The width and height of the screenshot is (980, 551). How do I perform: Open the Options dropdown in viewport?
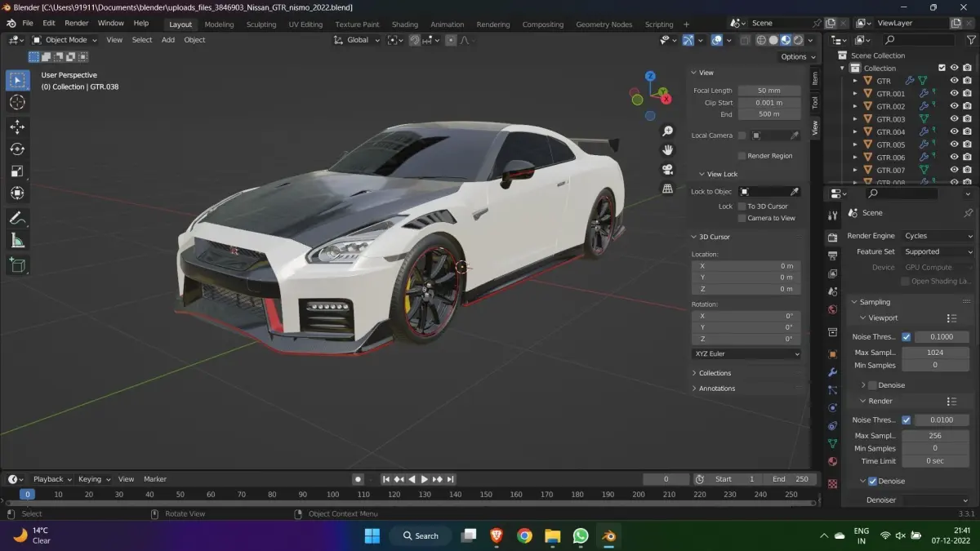(x=797, y=56)
